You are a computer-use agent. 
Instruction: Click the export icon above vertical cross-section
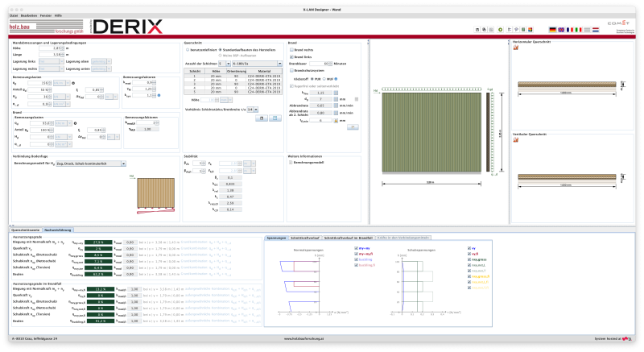point(516,140)
